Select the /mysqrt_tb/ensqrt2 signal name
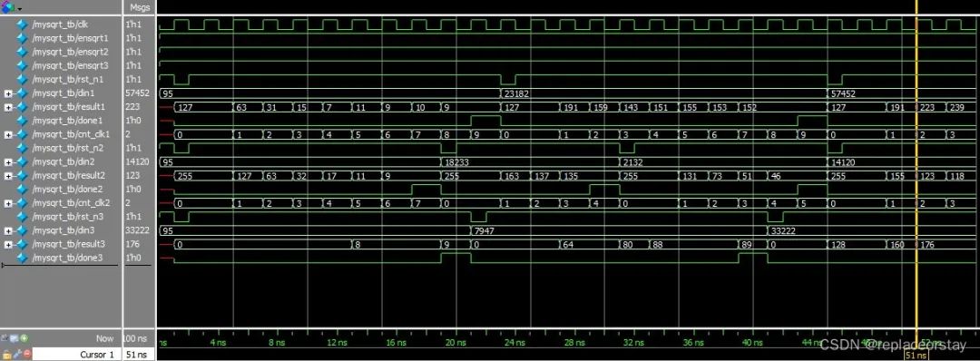 (x=69, y=52)
